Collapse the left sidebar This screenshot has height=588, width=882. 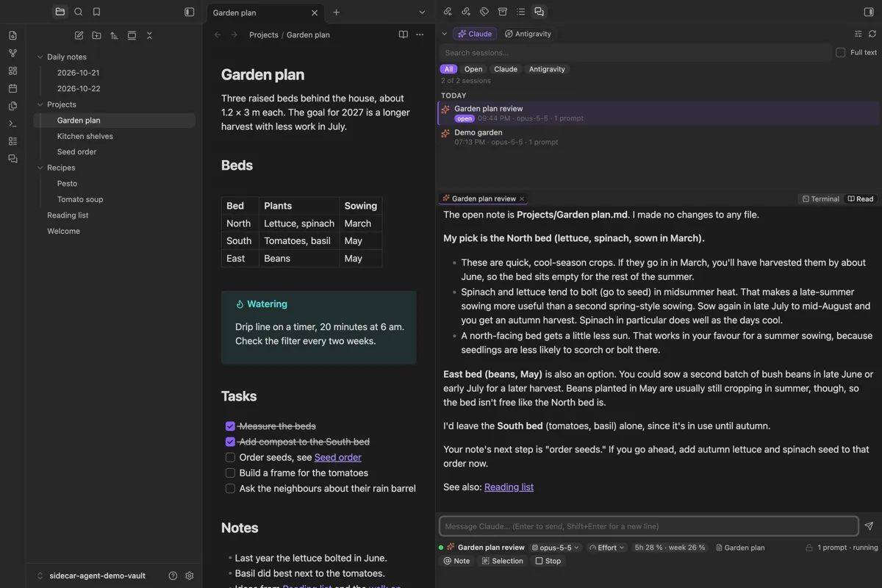[189, 12]
